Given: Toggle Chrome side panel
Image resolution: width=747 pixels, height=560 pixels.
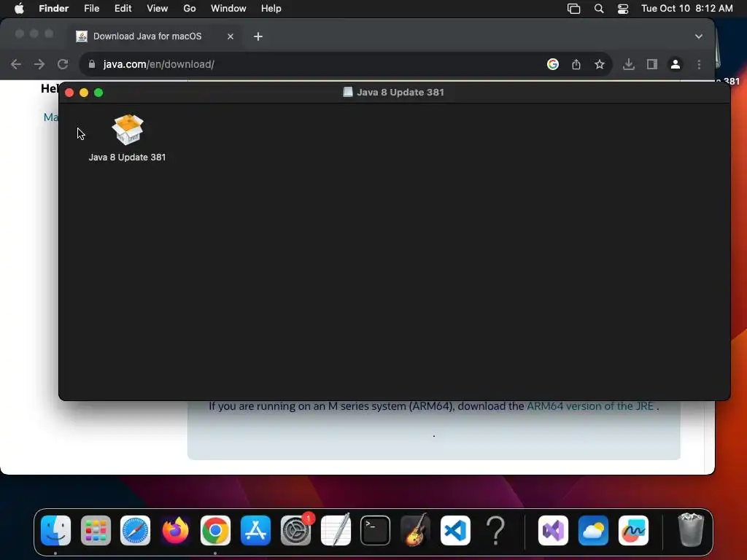Looking at the screenshot, I should (652, 64).
